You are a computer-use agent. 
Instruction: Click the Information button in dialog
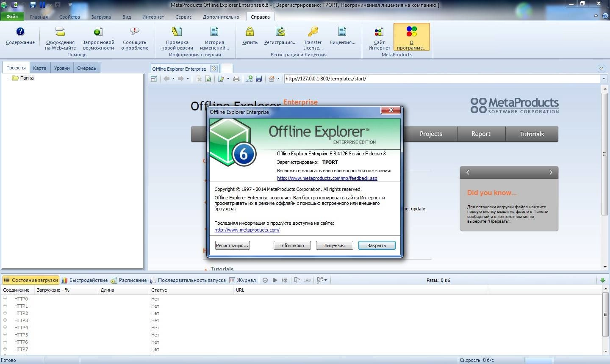click(292, 245)
